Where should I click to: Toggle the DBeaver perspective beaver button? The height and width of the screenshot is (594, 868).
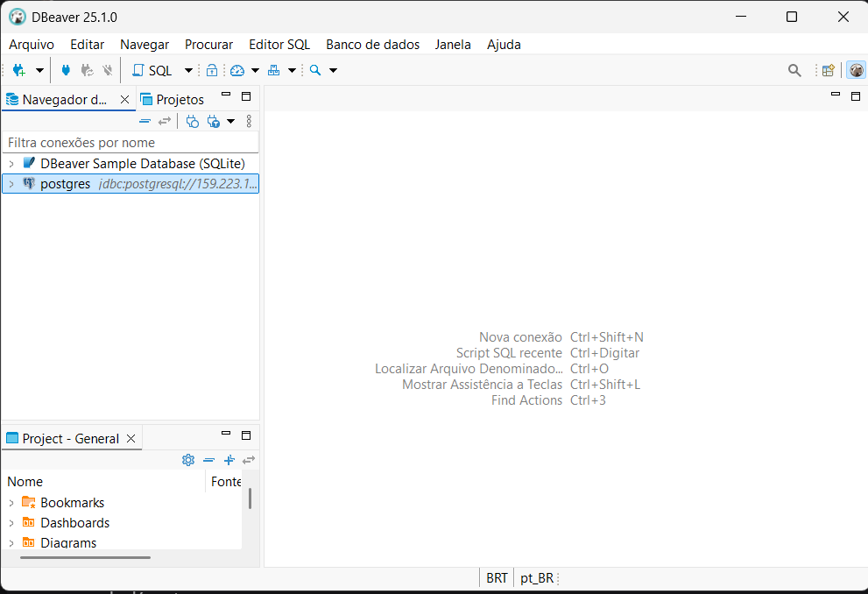coord(856,70)
